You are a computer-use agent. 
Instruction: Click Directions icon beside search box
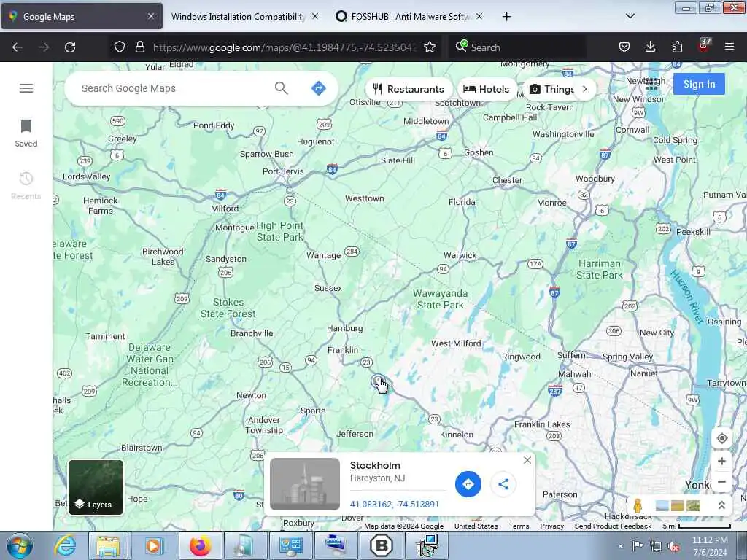pos(318,88)
